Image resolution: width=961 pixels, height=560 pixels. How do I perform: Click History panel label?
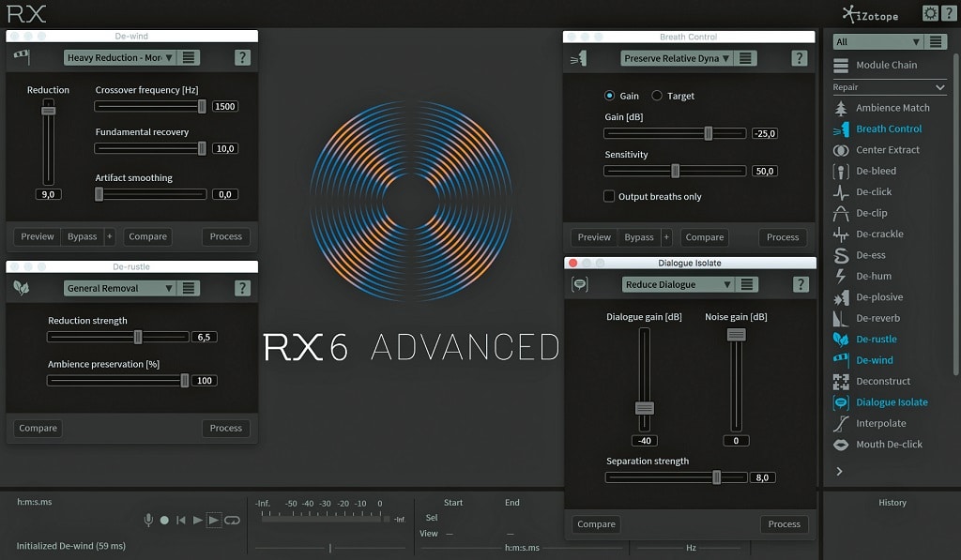892,503
